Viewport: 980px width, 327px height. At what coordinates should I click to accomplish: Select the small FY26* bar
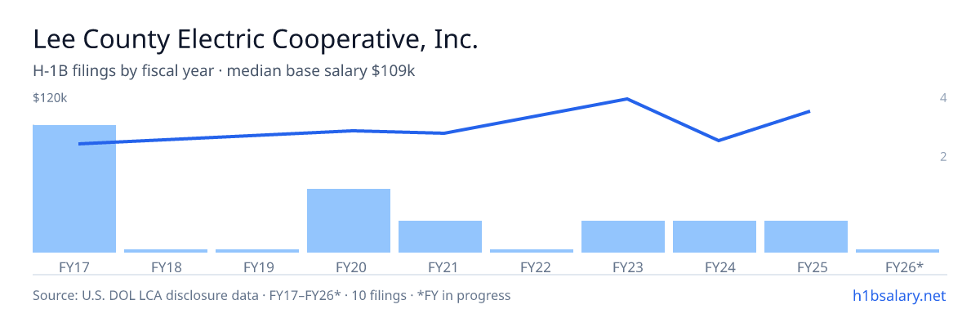coord(898,251)
